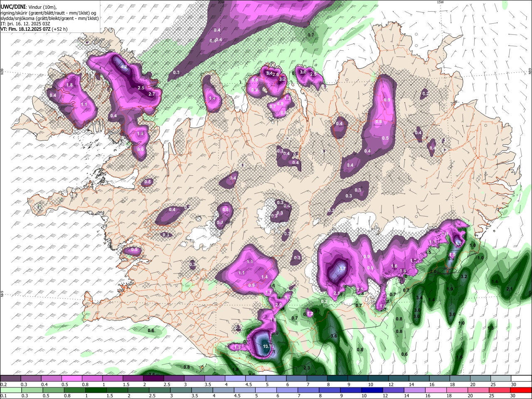Select the light pink swatch at 16, lower scale

436,390
